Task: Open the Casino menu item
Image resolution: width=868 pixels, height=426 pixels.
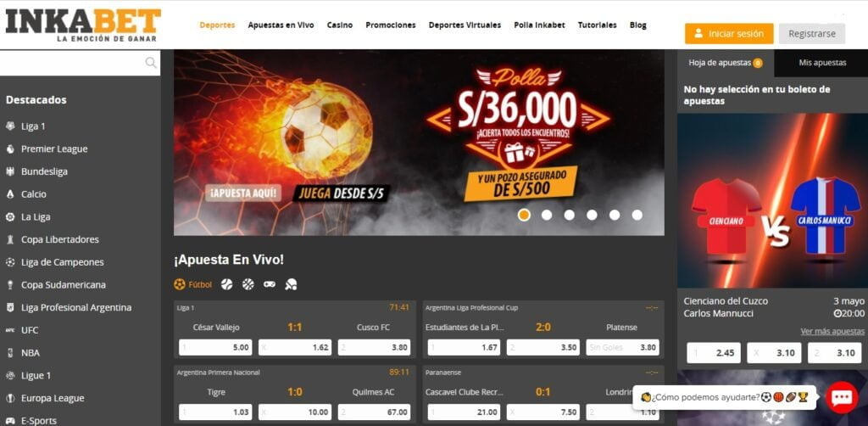Action: click(x=340, y=25)
